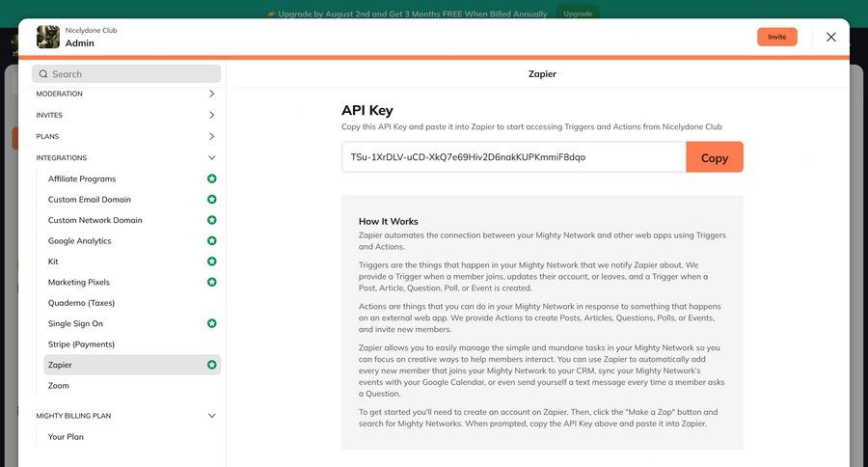The image size is (868, 467).
Task: Click the green star beside Google Analytics
Action: (x=211, y=240)
